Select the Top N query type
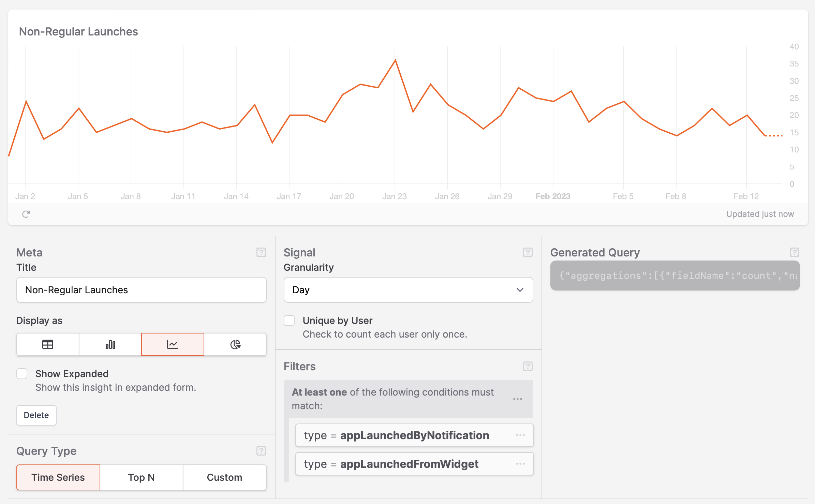The height and width of the screenshot is (504, 815). tap(141, 477)
